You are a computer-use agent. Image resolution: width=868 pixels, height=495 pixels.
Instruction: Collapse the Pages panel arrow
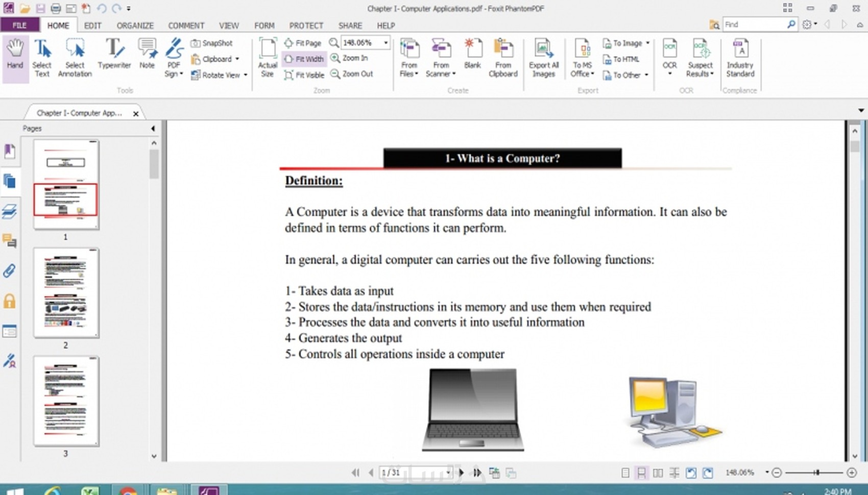[x=153, y=129]
